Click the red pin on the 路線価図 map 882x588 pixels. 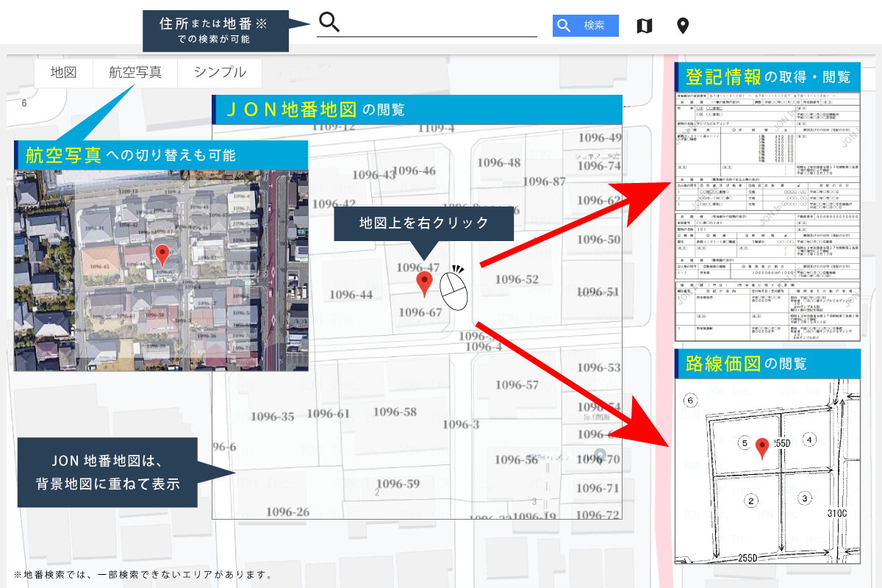click(762, 448)
